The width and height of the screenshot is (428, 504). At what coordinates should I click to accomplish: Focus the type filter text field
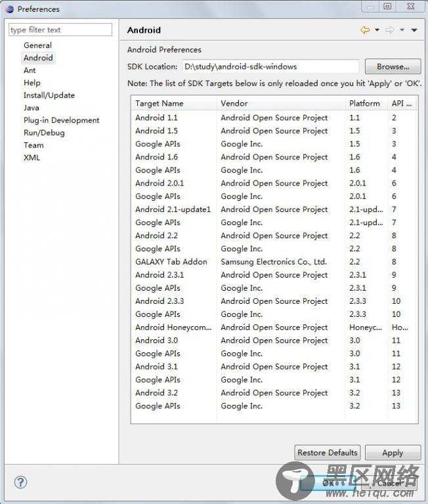[x=60, y=30]
